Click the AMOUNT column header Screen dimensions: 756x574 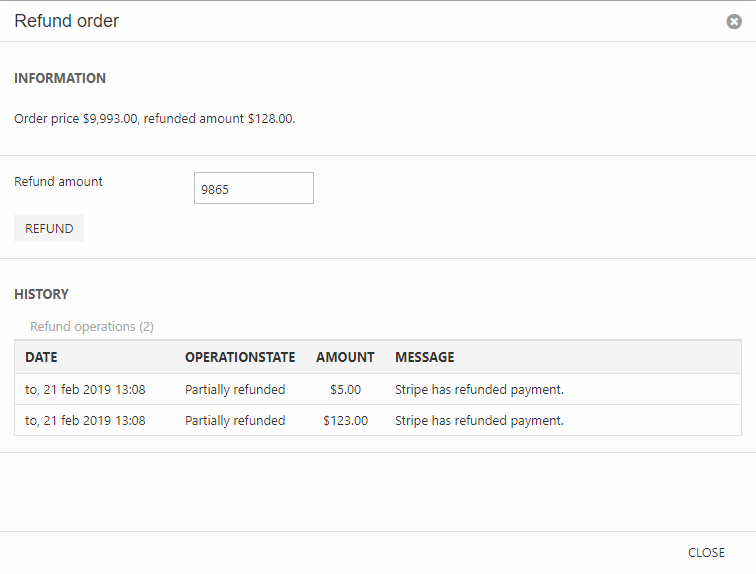pos(345,357)
